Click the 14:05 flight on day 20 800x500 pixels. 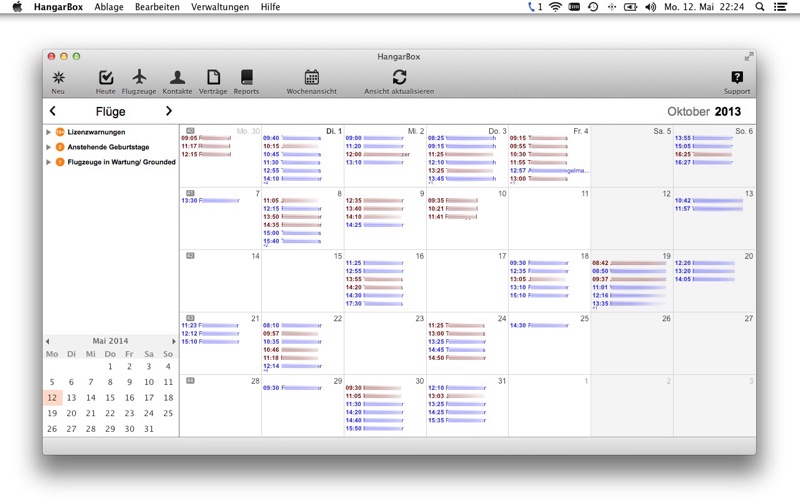click(x=705, y=280)
